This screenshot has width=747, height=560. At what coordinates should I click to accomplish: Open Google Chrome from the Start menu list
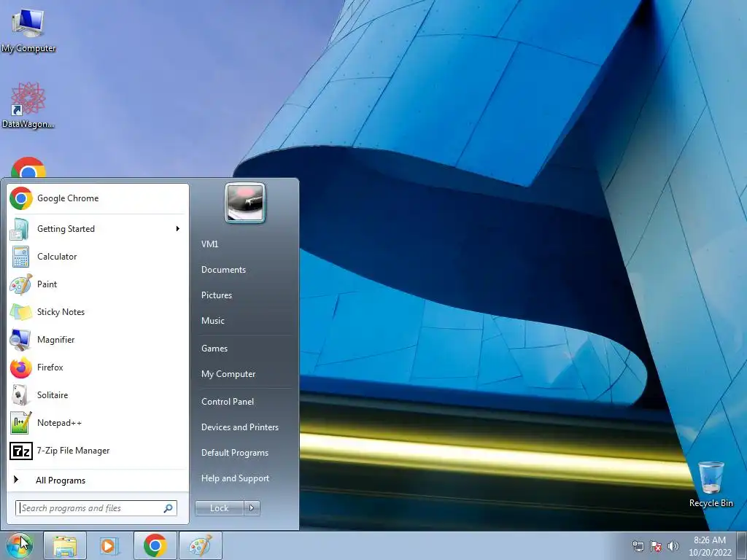[97, 198]
